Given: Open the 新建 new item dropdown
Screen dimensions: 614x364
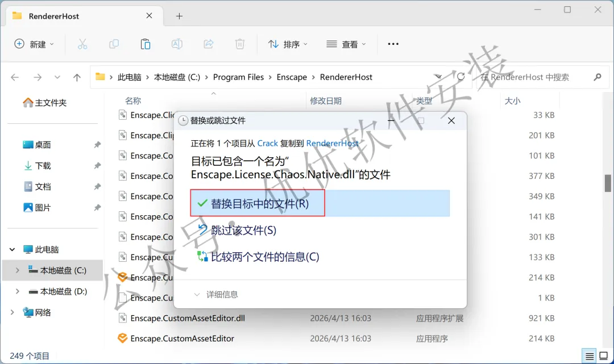Looking at the screenshot, I should (34, 44).
